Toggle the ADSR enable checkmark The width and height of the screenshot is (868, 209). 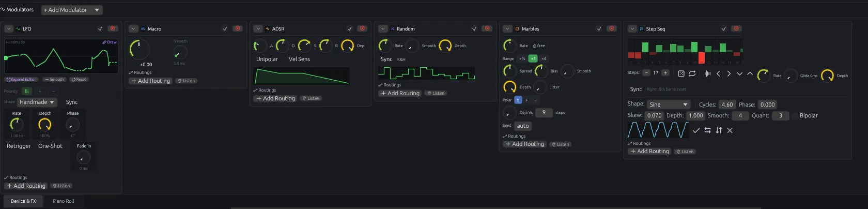(x=349, y=29)
